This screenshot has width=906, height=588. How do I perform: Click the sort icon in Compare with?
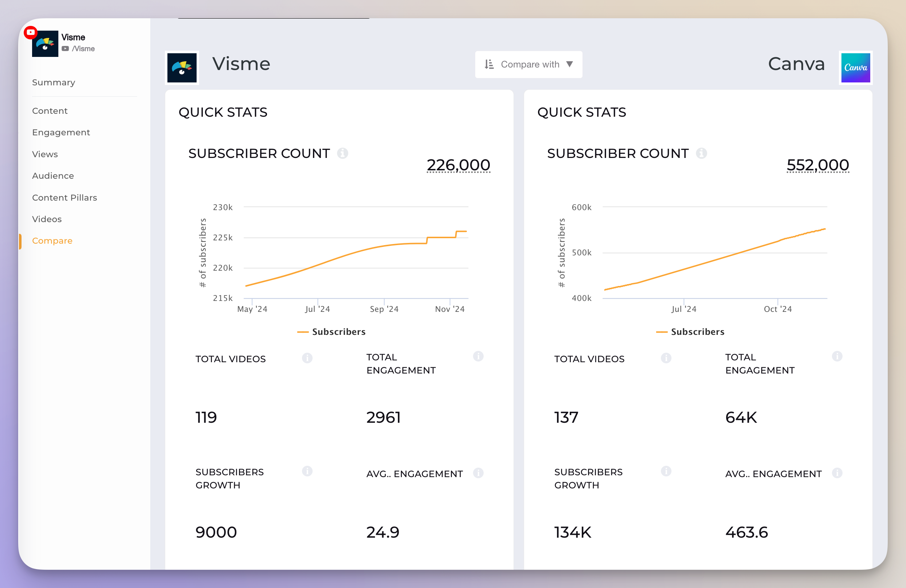(x=489, y=64)
